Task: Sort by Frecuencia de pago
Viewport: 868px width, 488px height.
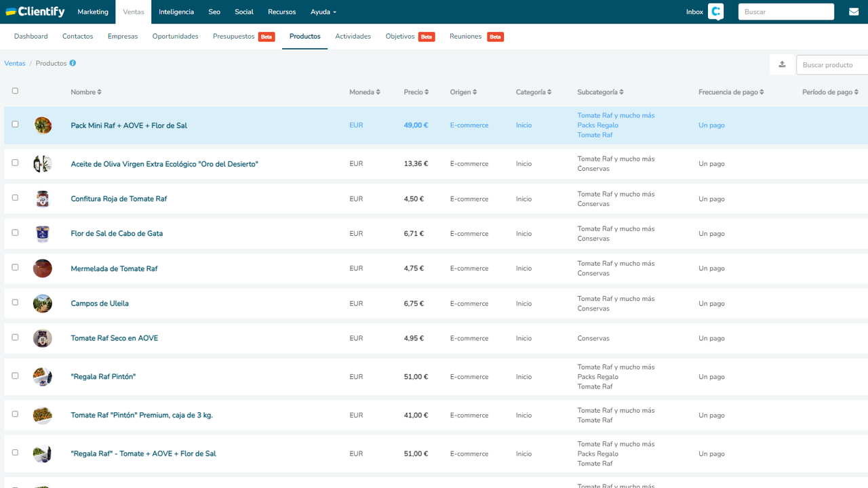Action: (x=731, y=92)
